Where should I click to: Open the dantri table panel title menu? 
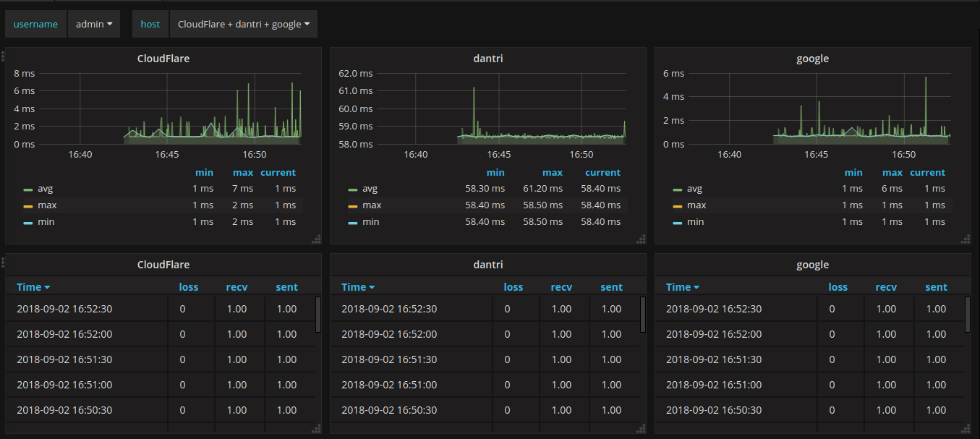[488, 265]
